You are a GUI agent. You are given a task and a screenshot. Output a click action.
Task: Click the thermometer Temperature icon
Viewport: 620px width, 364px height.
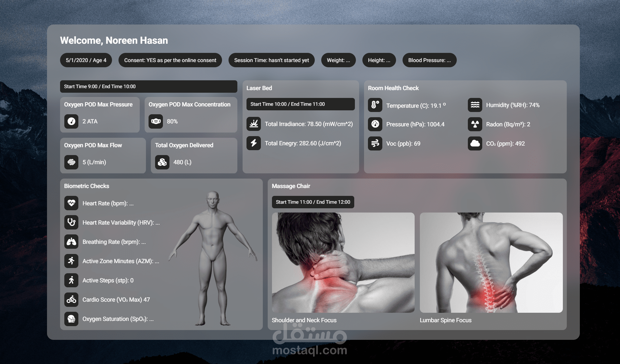tap(375, 105)
